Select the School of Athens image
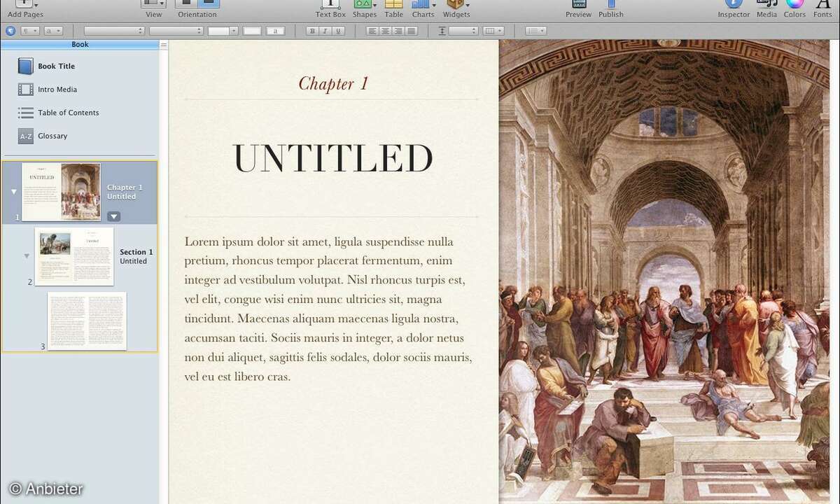840x504 pixels. 664,272
